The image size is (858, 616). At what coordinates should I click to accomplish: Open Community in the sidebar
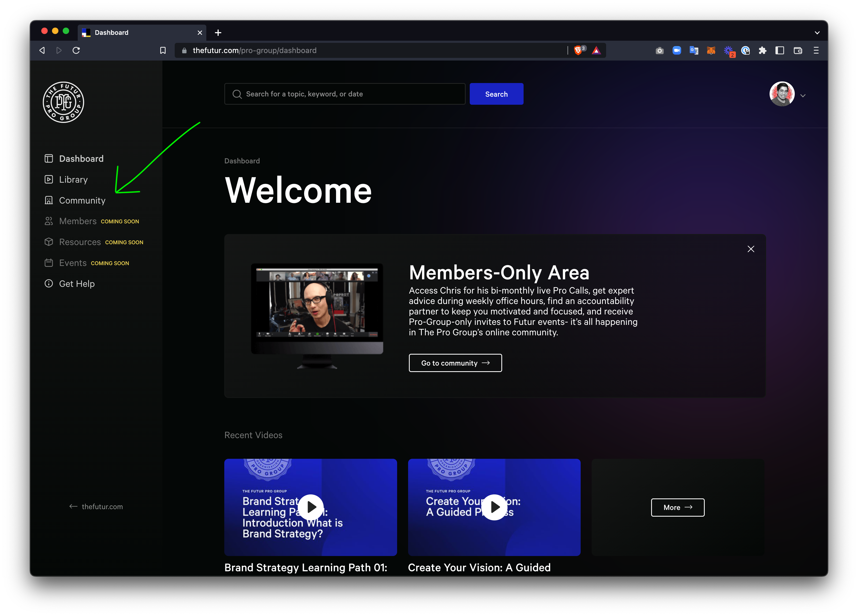coord(82,200)
